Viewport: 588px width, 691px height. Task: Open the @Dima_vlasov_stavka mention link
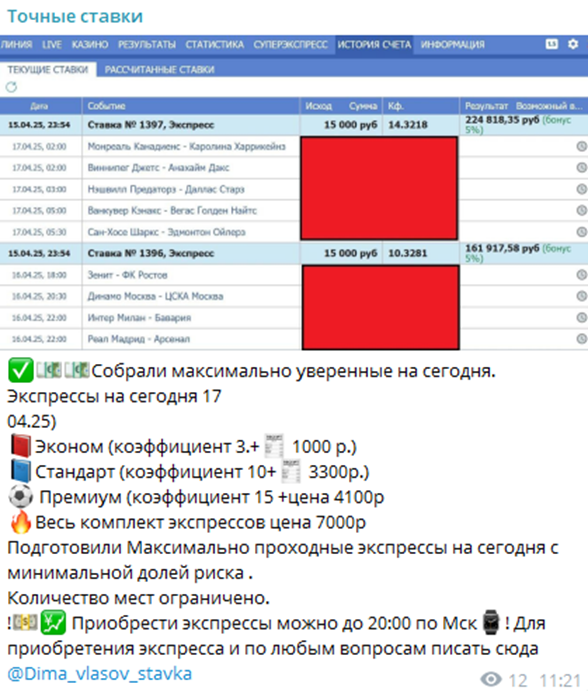100,674
